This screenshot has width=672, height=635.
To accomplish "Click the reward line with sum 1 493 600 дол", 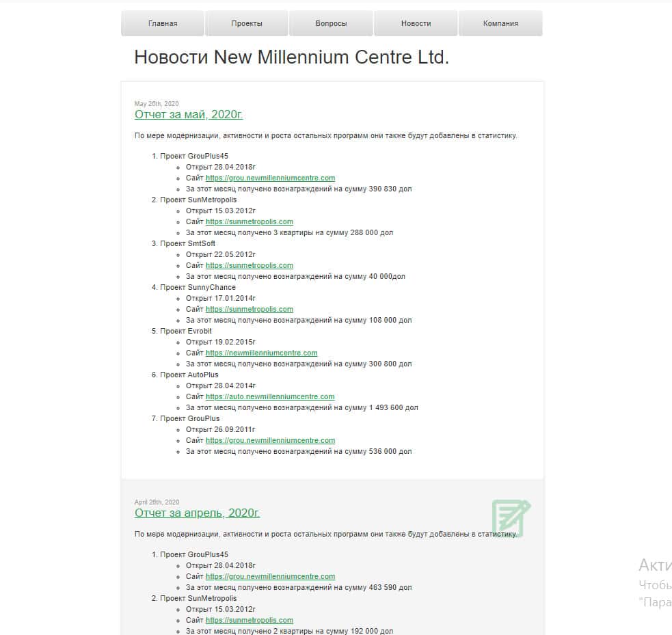I will coord(302,407).
